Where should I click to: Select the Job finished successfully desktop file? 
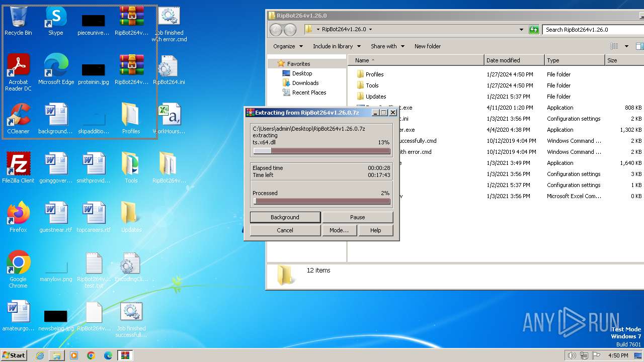point(131,319)
